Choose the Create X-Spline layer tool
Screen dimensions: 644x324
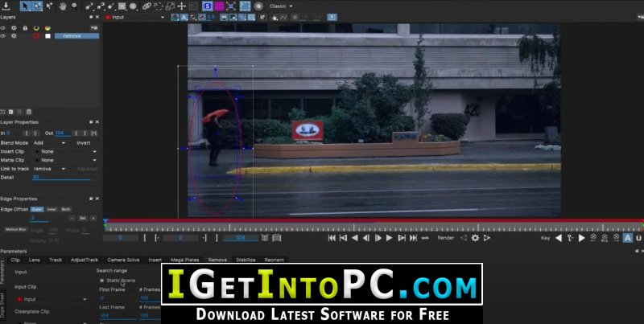[89, 6]
